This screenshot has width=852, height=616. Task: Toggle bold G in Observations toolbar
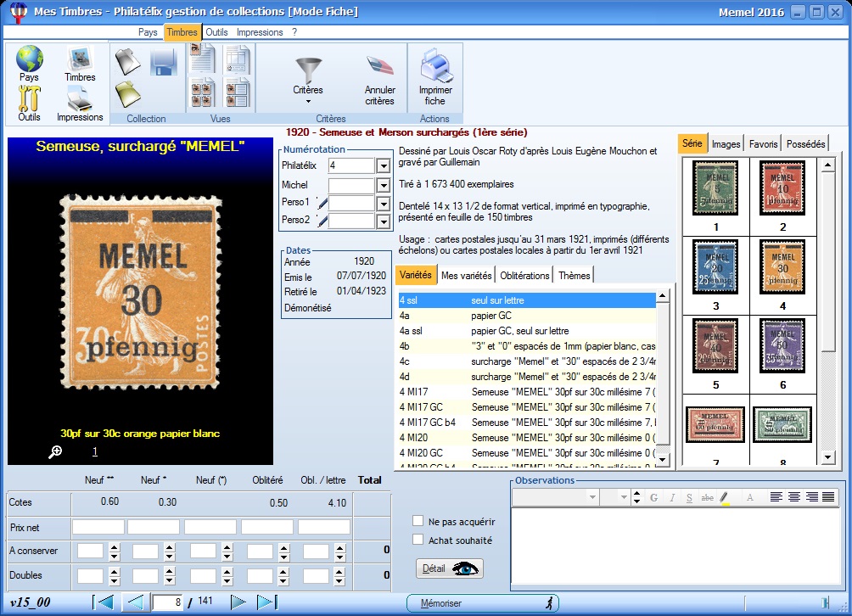[653, 497]
